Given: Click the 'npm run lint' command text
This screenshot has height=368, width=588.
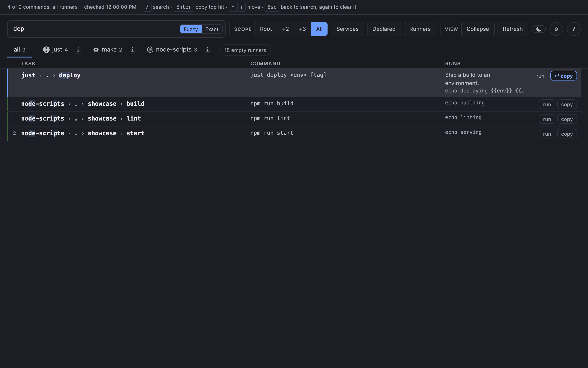Looking at the screenshot, I should [270, 118].
